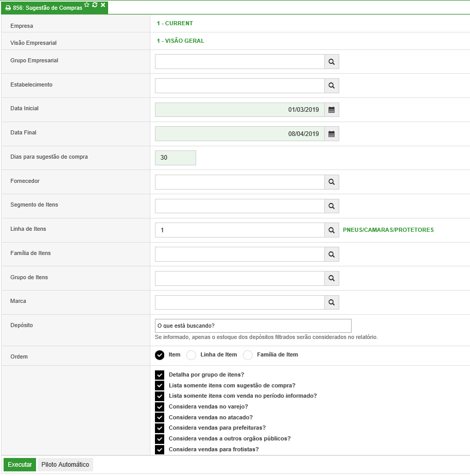Click Dias para sugestão de compra field

pyautogui.click(x=176, y=158)
